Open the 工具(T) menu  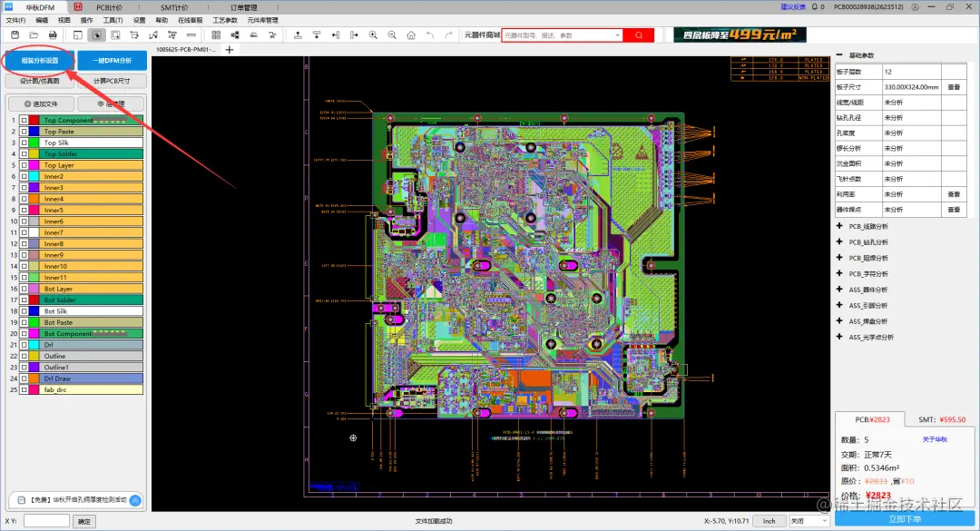point(113,20)
